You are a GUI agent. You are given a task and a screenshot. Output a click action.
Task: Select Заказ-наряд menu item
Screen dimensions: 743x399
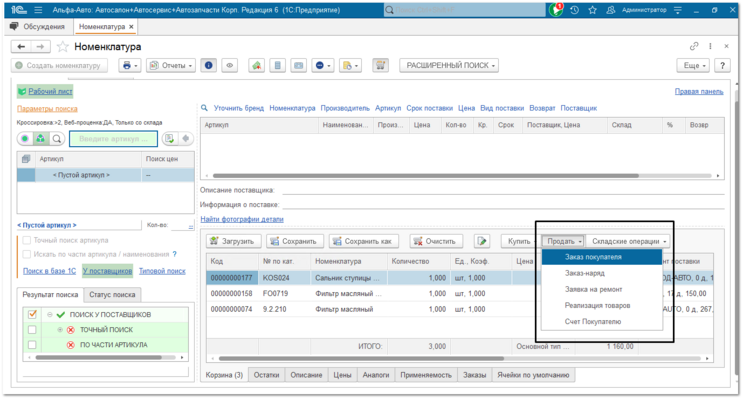[601, 273]
